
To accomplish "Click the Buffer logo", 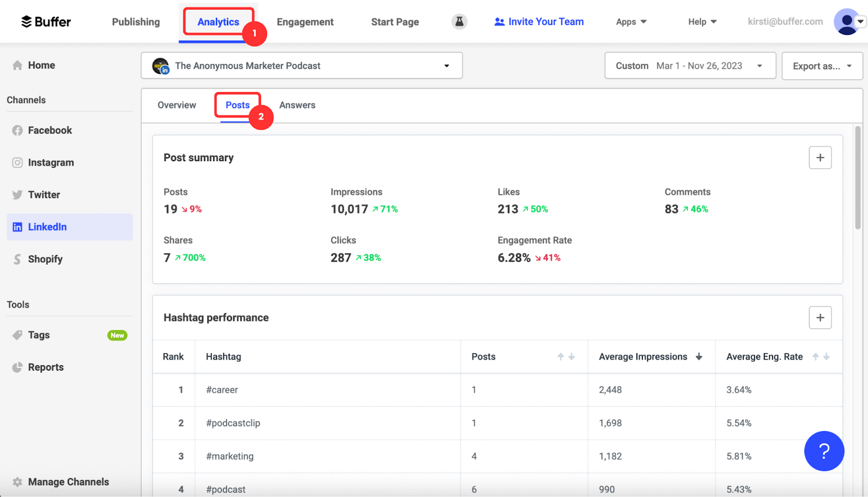I will coord(46,22).
